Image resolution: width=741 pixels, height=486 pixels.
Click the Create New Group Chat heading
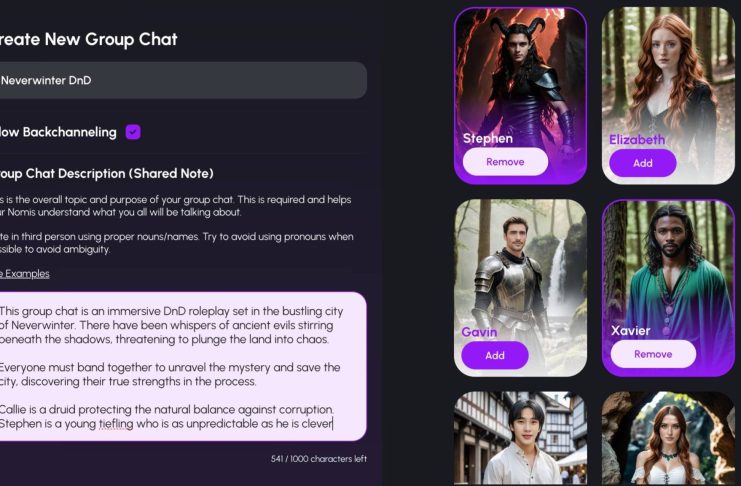pyautogui.click(x=88, y=39)
